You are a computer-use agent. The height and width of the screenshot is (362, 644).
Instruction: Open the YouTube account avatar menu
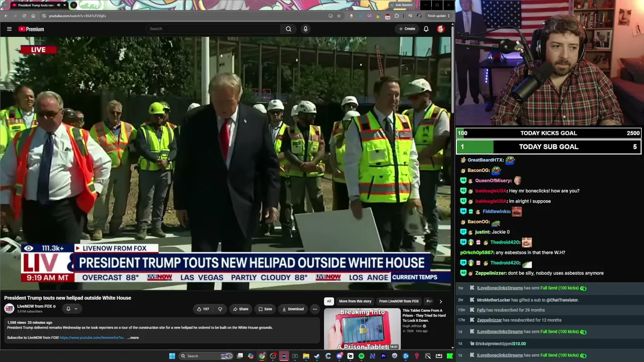441,29
